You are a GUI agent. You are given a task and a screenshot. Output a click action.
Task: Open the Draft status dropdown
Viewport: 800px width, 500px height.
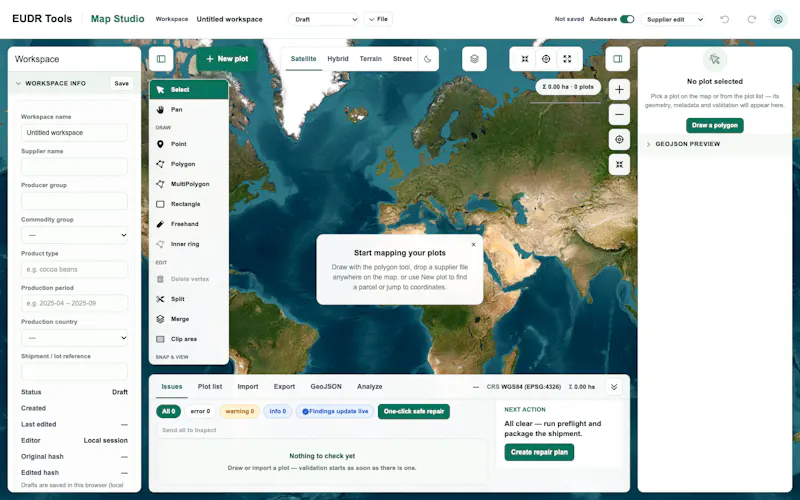pyautogui.click(x=325, y=19)
